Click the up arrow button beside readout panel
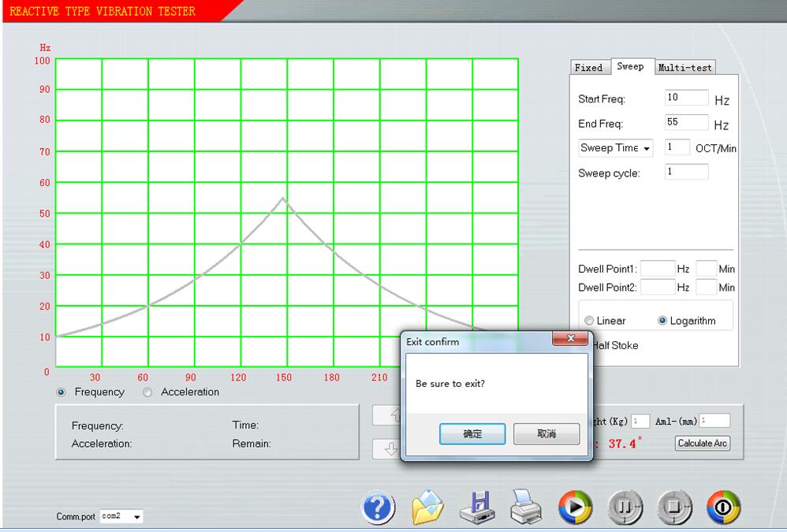787x532 pixels. 387,415
